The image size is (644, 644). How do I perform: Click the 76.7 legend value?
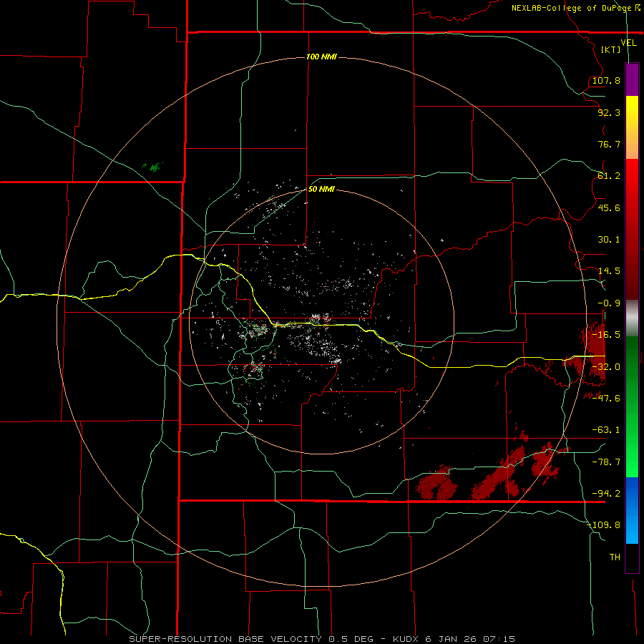point(609,144)
